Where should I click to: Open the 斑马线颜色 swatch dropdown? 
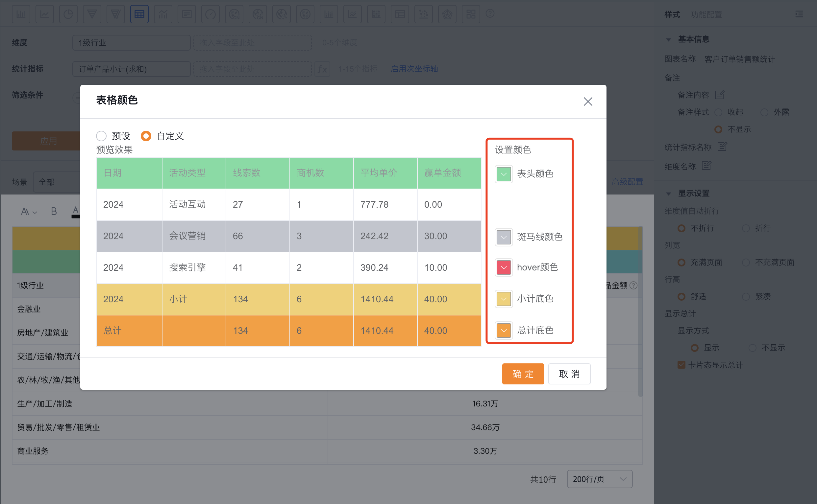504,237
